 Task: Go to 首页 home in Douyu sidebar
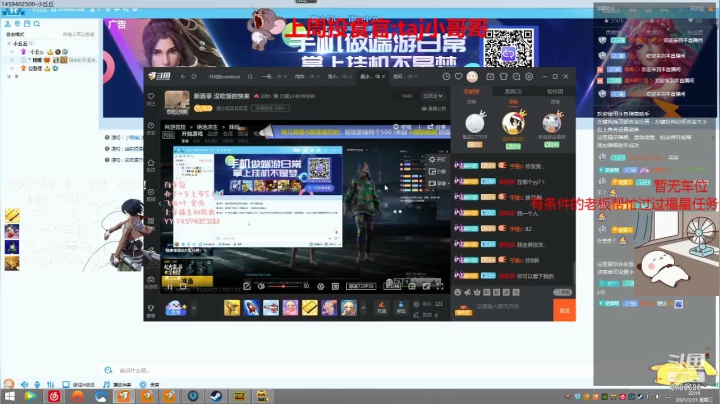151,165
